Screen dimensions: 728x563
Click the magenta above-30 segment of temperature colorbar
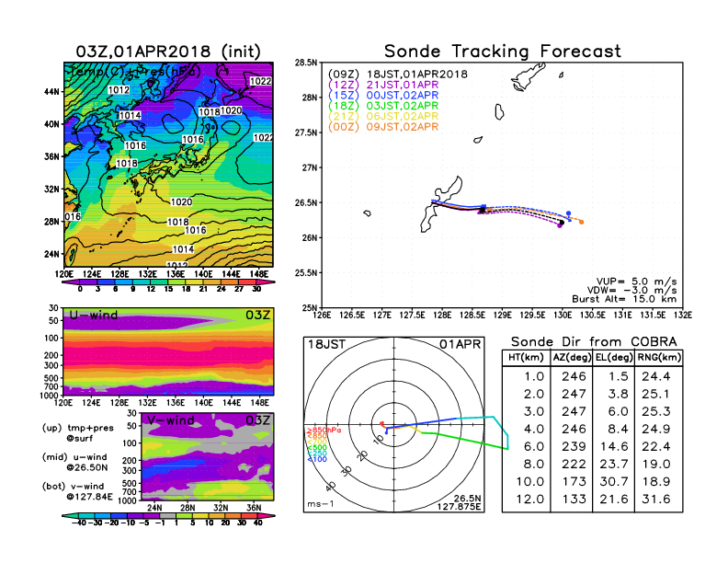tap(266, 282)
